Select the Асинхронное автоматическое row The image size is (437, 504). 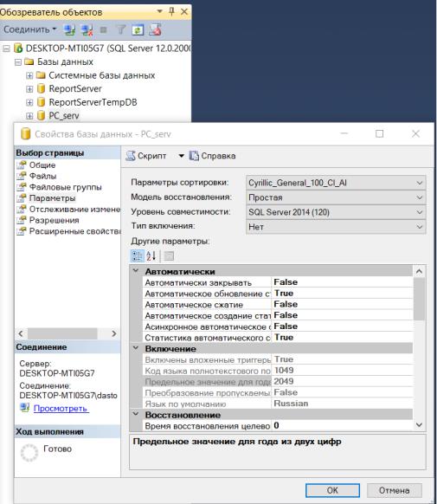point(278,326)
